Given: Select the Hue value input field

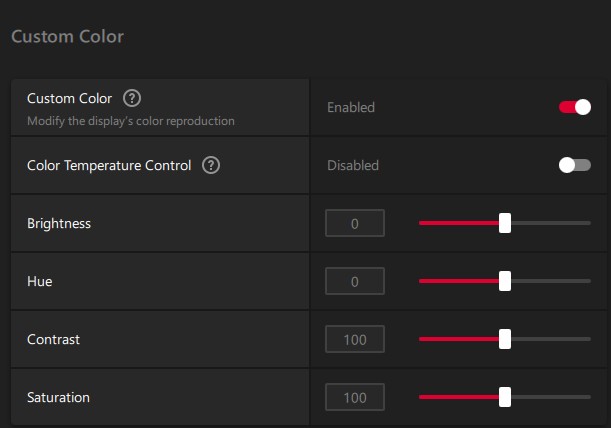Looking at the screenshot, I should tap(355, 281).
